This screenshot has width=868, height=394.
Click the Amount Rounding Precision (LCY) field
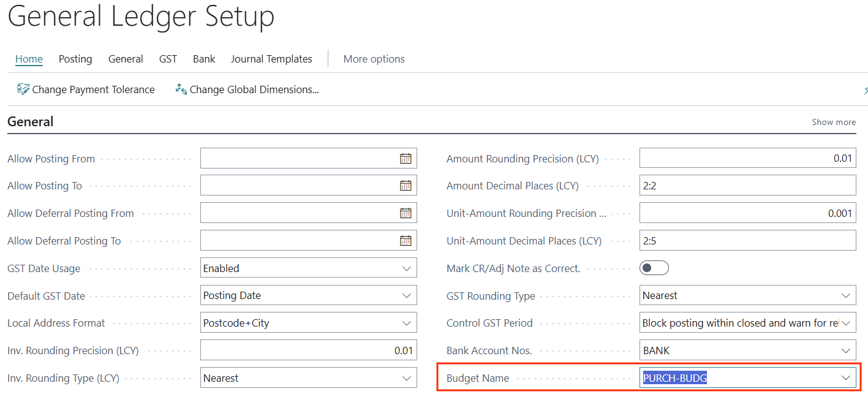click(x=747, y=159)
